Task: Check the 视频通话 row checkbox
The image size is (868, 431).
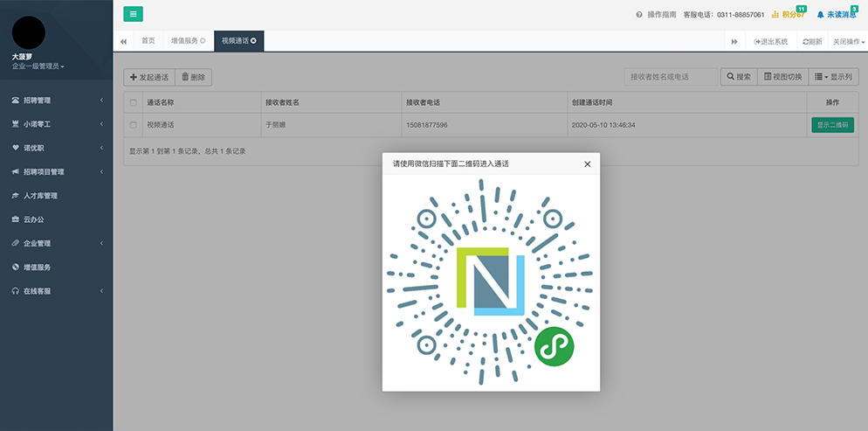Action: click(134, 125)
